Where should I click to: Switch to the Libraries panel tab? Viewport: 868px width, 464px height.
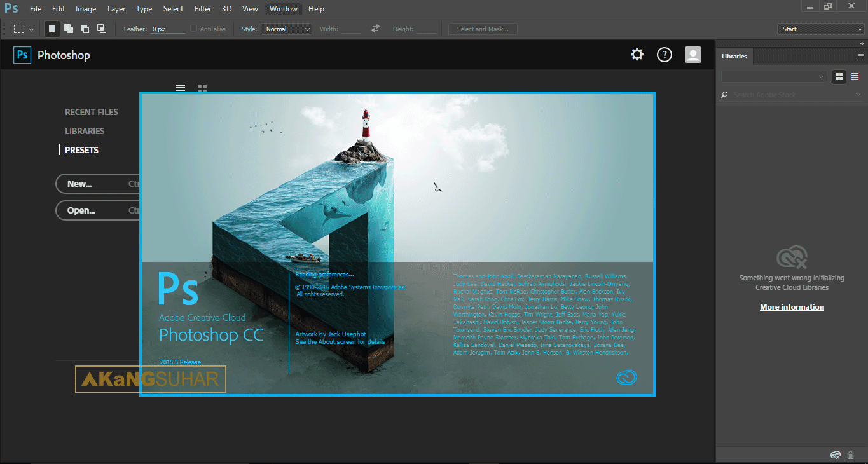click(734, 56)
